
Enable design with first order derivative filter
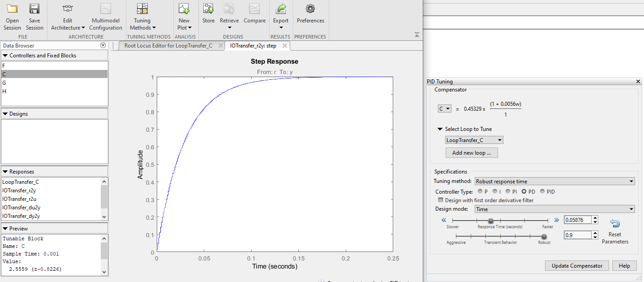441,200
